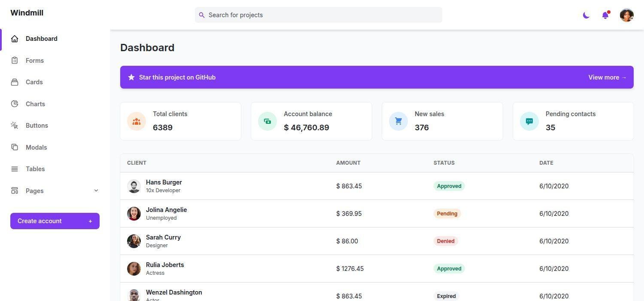Image resolution: width=644 pixels, height=301 pixels.
Task: Click the name Hans Burger
Action: tap(164, 182)
